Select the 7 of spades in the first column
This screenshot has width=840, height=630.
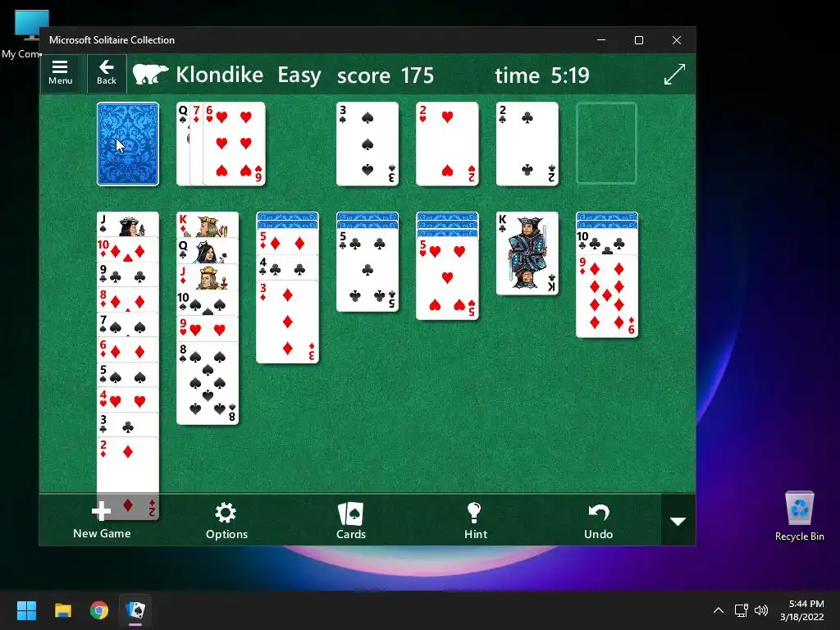(128, 325)
